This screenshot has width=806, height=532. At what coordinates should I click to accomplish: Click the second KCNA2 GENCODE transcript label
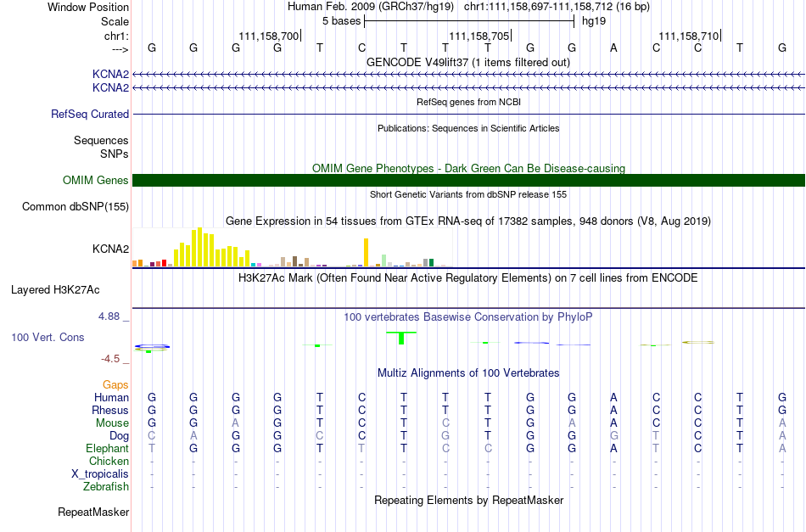pyautogui.click(x=110, y=88)
